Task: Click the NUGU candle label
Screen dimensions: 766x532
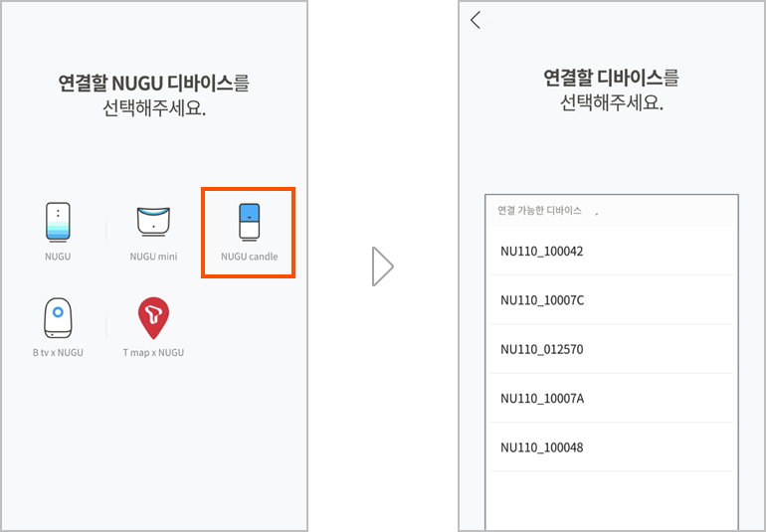Action: [x=249, y=257]
